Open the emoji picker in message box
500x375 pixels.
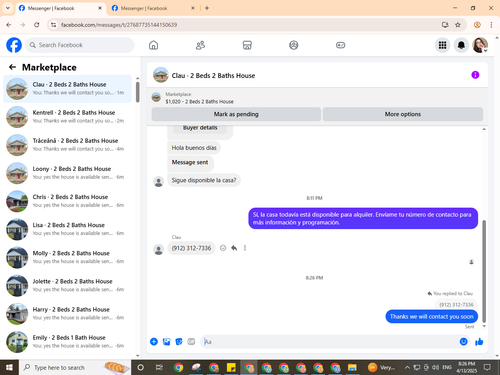(x=463, y=342)
